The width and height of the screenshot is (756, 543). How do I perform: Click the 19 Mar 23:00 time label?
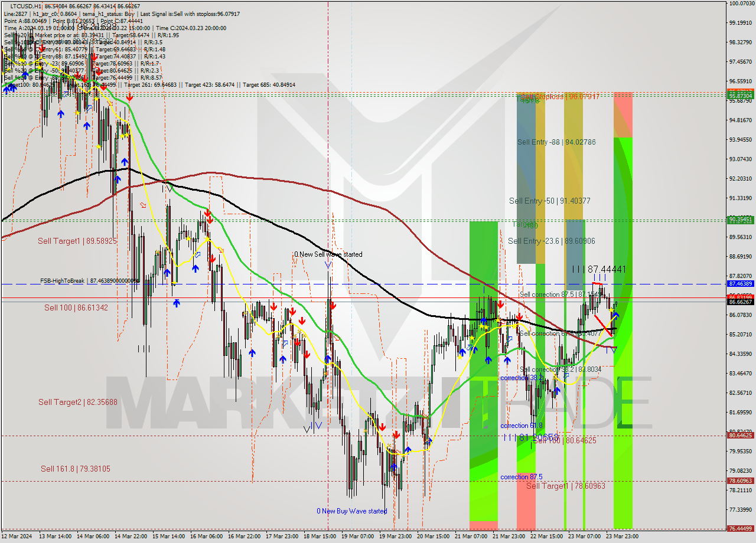coord(395,537)
